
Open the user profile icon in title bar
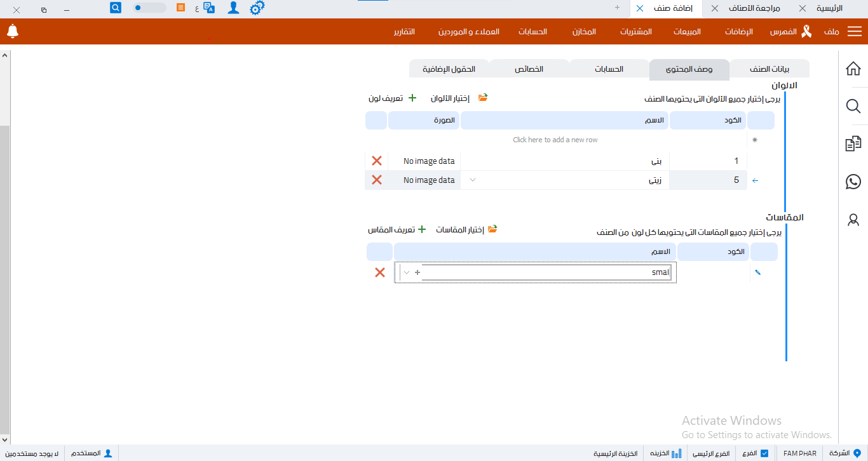point(234,8)
